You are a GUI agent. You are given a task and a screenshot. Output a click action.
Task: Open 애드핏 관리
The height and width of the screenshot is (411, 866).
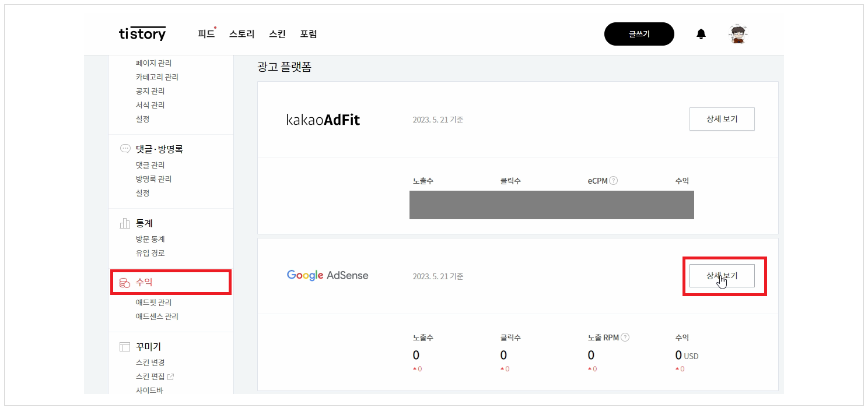[154, 303]
